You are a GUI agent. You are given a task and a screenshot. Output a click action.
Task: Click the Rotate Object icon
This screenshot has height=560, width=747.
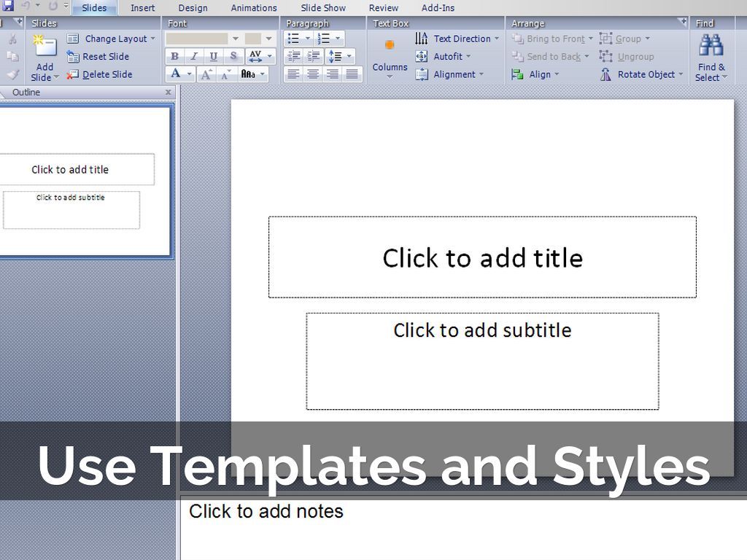click(x=605, y=74)
